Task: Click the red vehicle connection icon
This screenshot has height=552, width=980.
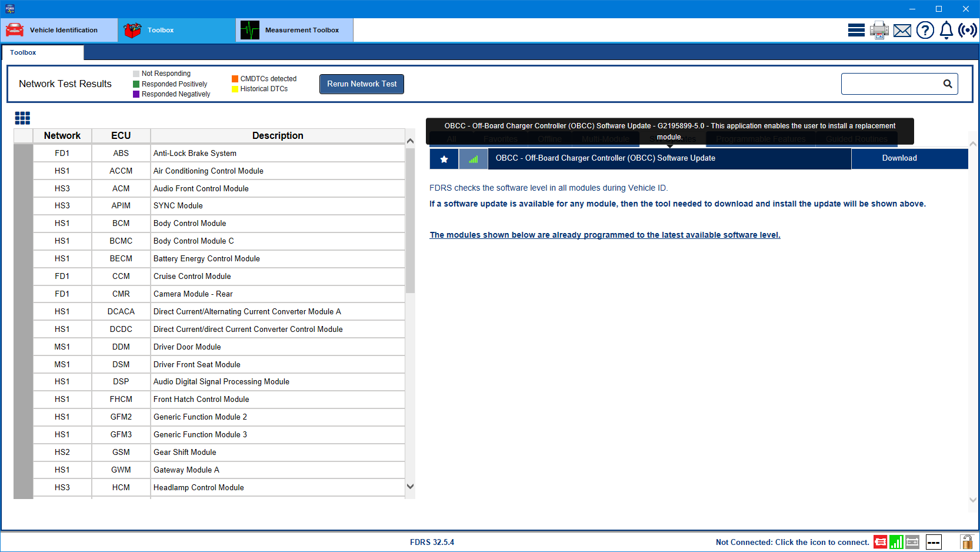Action: pos(880,542)
